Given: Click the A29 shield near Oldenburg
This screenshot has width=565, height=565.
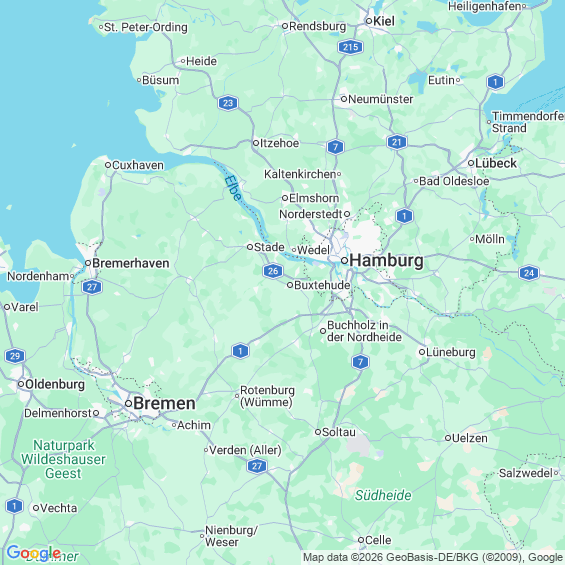Looking at the screenshot, I should click(x=15, y=356).
